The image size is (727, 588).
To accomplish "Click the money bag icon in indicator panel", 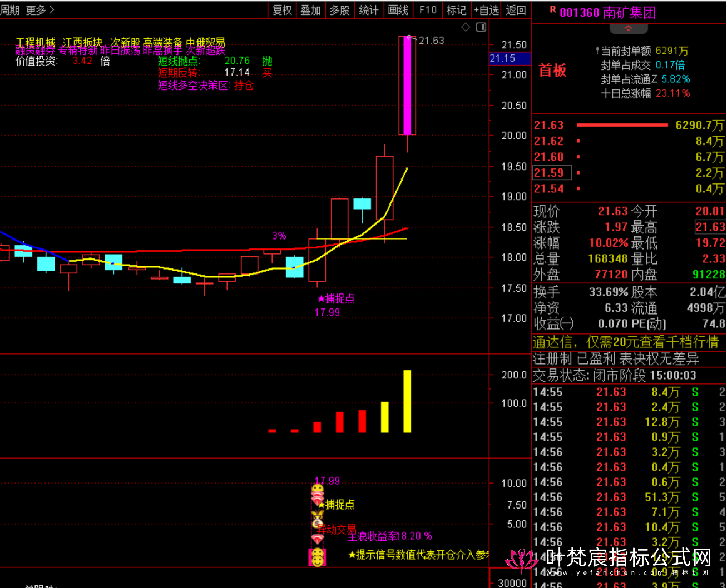I will [x=318, y=519].
